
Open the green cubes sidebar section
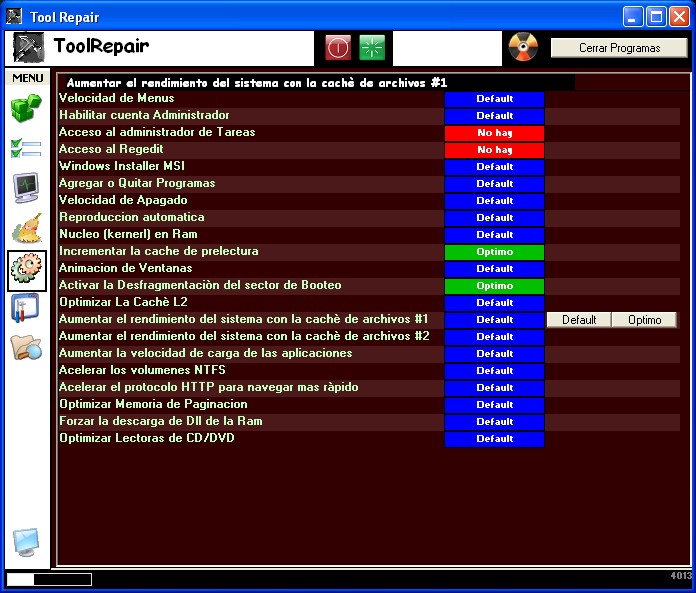[x=26, y=108]
